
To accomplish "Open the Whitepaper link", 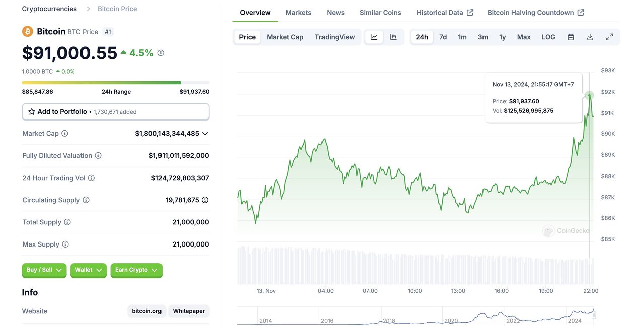I will (189, 311).
